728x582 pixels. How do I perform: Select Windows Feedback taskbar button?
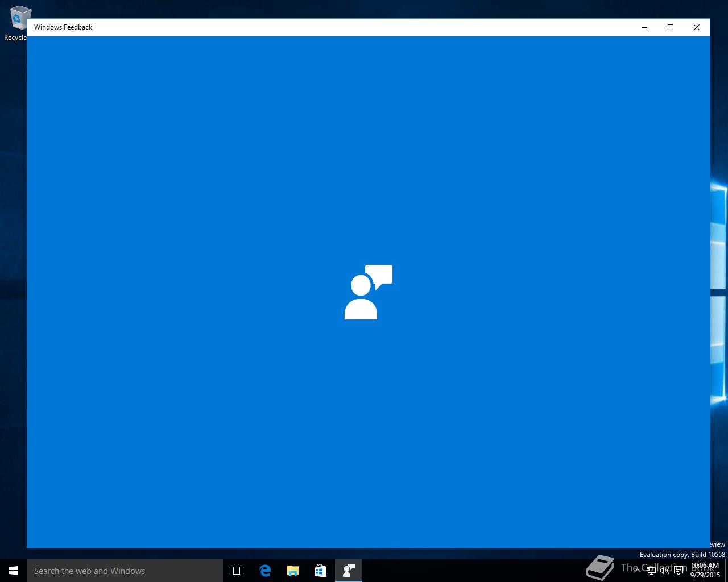(x=349, y=571)
